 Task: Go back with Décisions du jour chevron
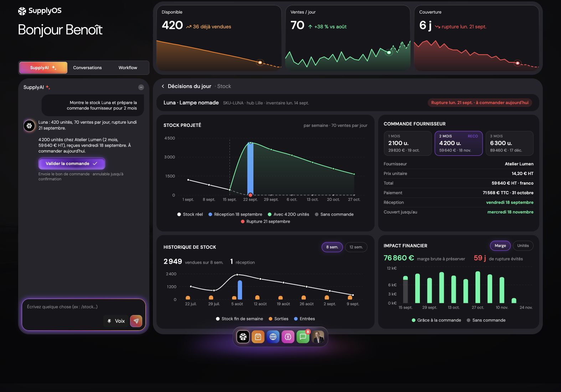[163, 86]
